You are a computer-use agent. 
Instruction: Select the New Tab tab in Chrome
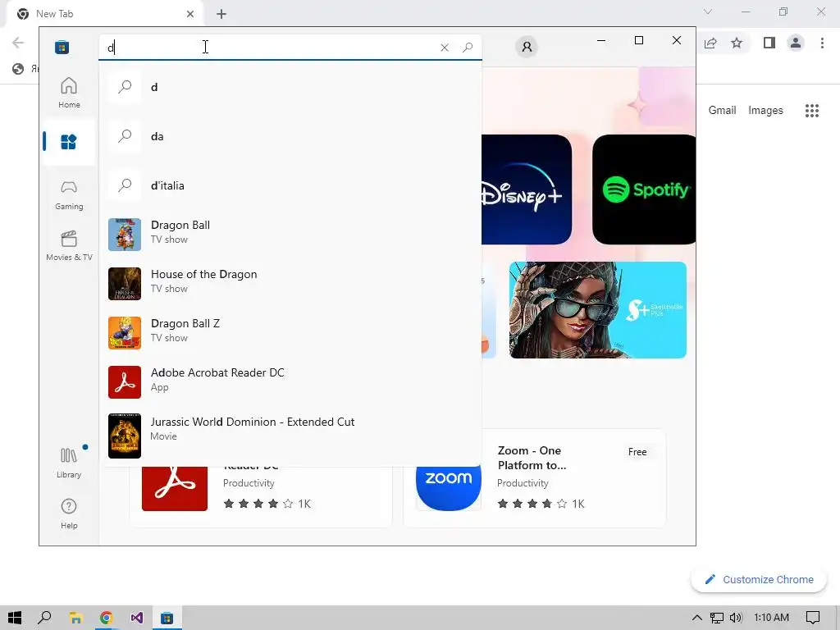point(105,14)
